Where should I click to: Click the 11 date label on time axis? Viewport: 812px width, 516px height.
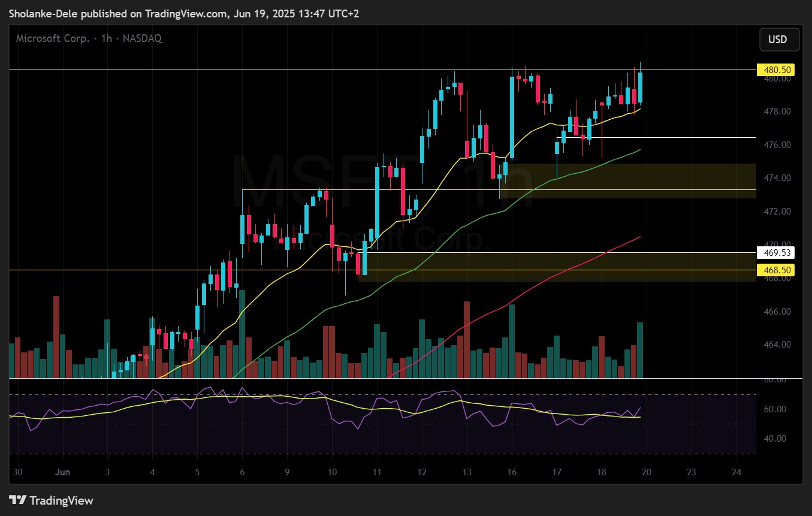(377, 472)
